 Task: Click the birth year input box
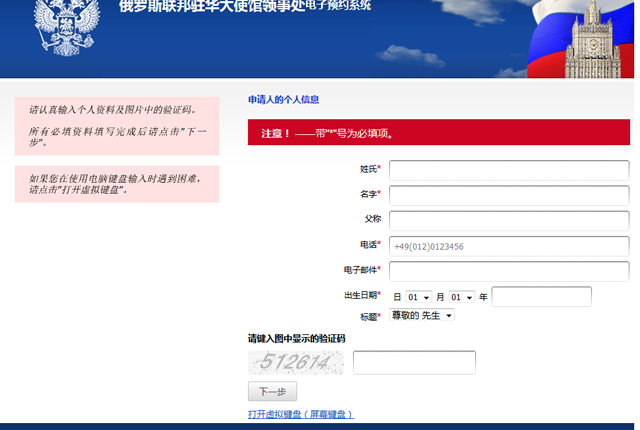[x=541, y=297]
